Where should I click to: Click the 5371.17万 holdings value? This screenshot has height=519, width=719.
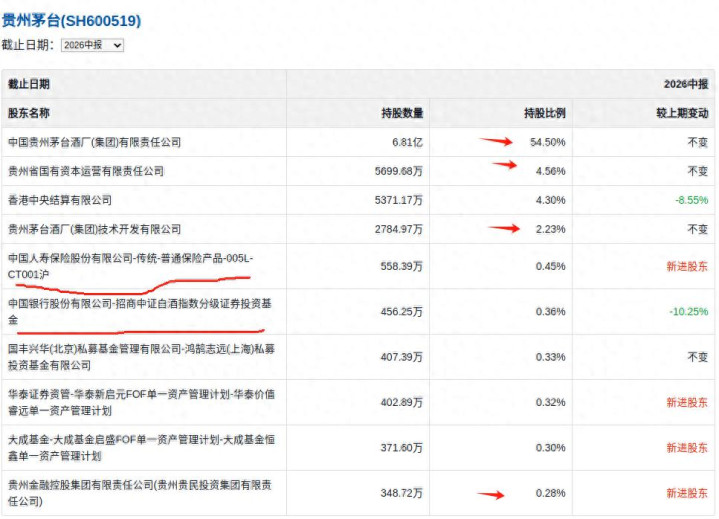398,200
